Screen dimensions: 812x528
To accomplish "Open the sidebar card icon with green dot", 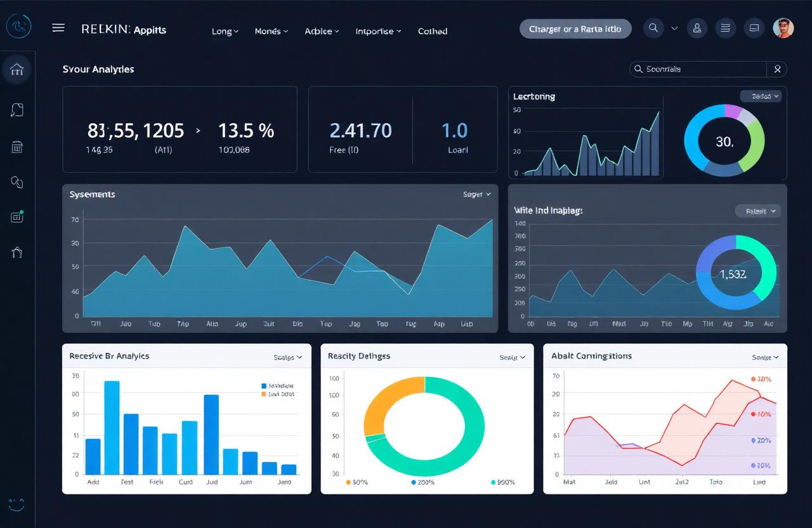I will [17, 217].
